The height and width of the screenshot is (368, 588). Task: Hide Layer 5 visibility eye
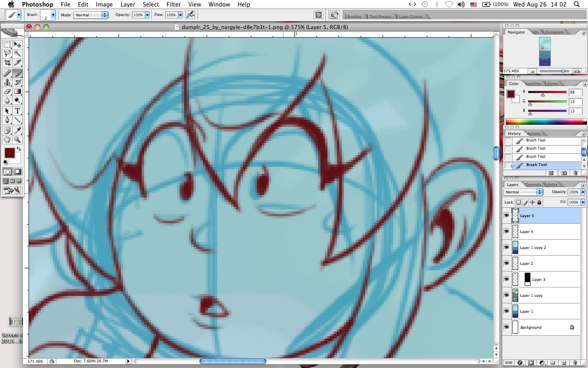tap(506, 215)
